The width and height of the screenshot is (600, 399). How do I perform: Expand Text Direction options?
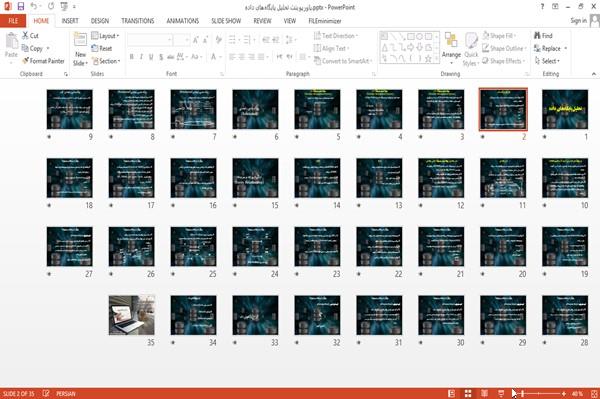point(336,36)
